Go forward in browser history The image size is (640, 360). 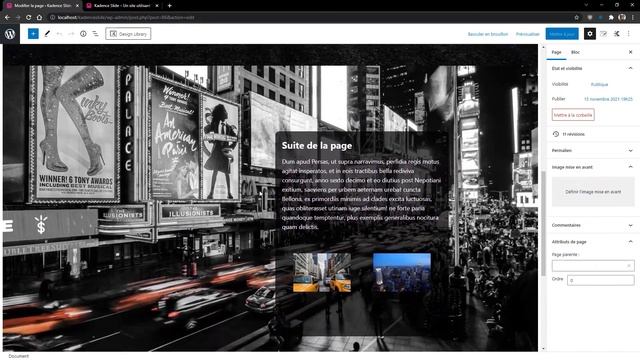point(18,18)
